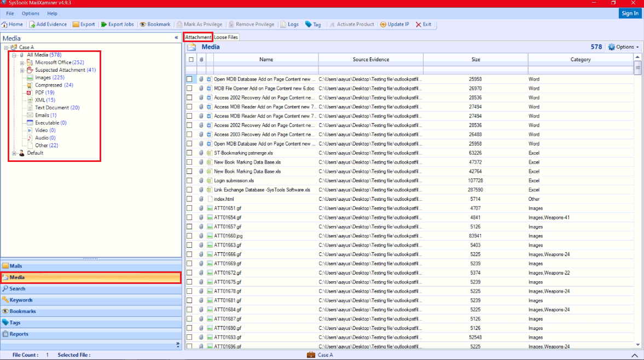Open the Tags navigation section
Screen dimensions: 644x360
[x=91, y=323]
